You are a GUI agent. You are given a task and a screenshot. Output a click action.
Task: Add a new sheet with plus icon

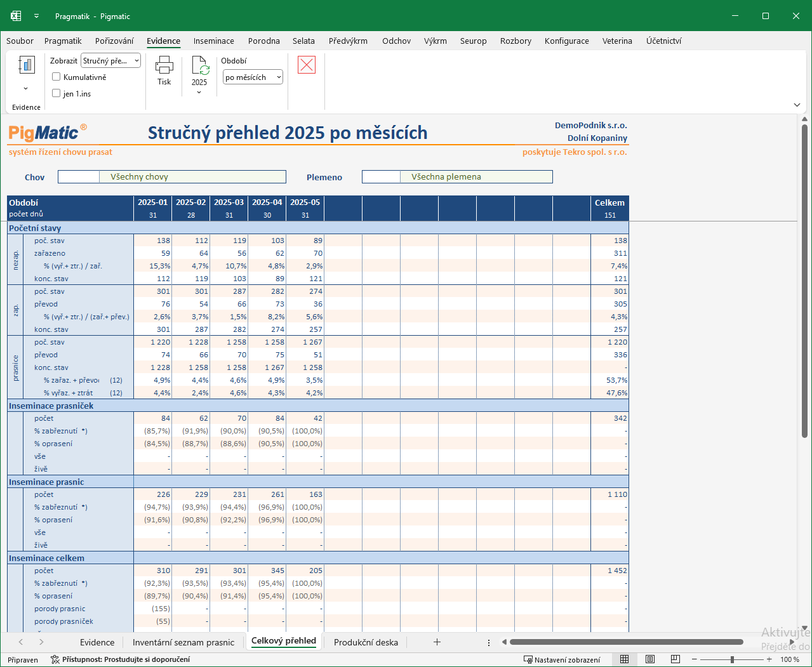point(437,642)
